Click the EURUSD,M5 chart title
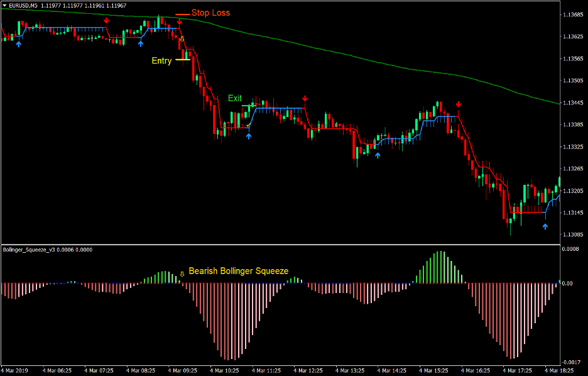The image size is (588, 376). coord(24,4)
